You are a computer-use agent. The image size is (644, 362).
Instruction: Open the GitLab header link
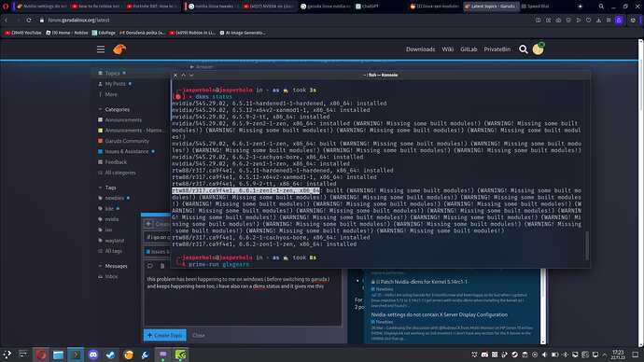[469, 49]
